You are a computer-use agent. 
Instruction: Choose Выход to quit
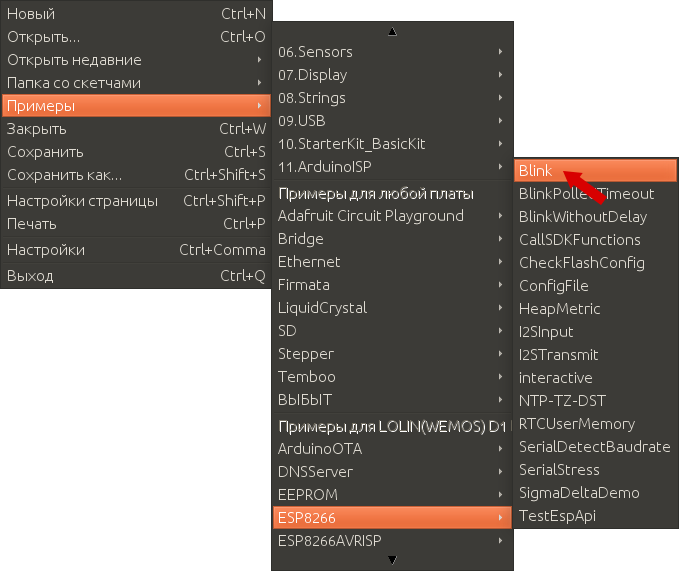click(x=136, y=275)
